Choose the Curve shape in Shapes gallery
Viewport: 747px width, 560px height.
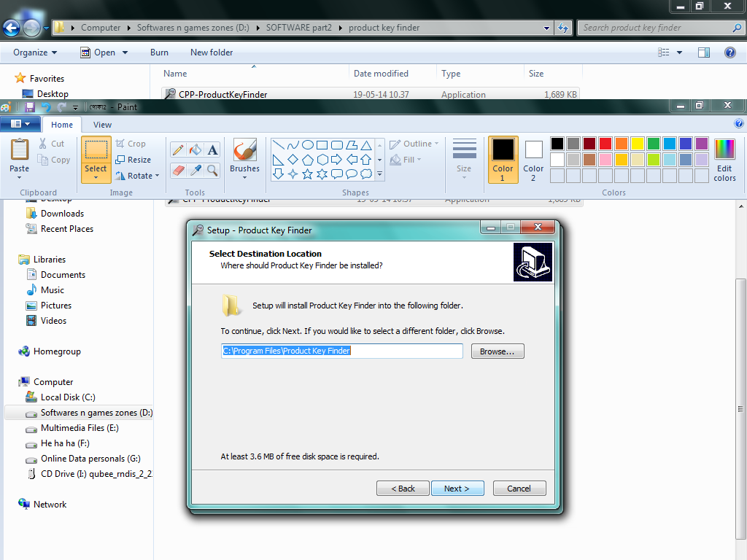(293, 145)
